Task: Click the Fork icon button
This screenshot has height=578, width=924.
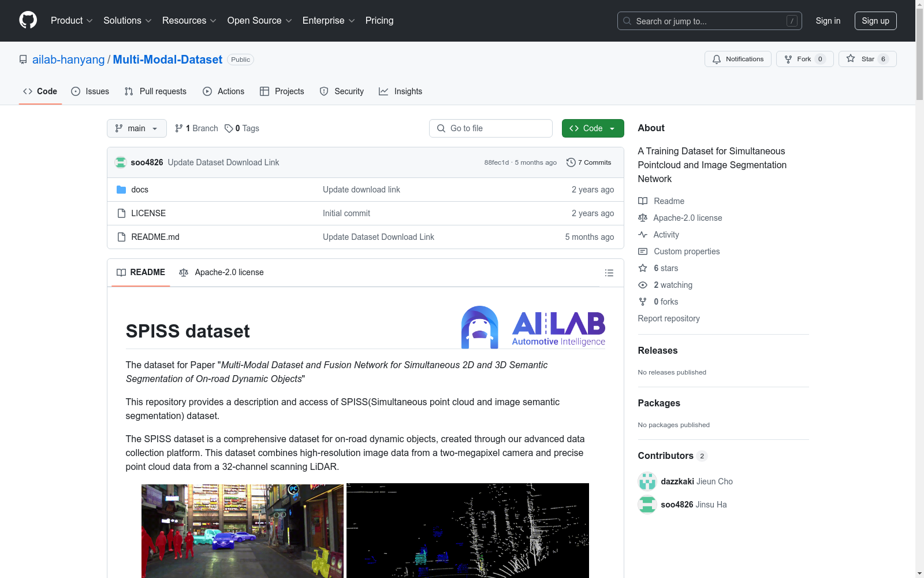Action: 788,59
